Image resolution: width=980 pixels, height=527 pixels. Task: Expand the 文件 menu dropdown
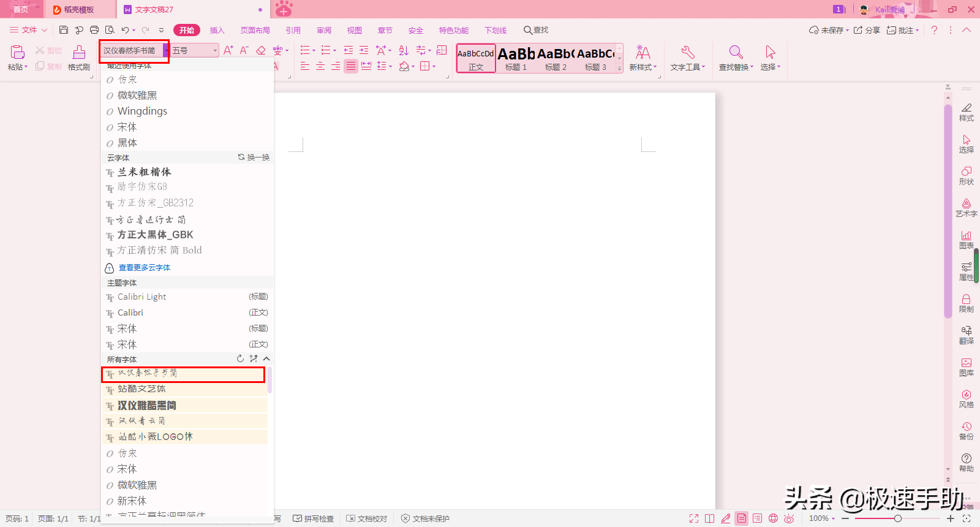(29, 30)
